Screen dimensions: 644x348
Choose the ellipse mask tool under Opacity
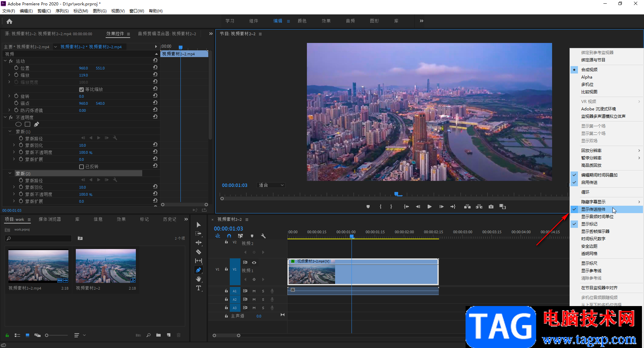tap(18, 125)
